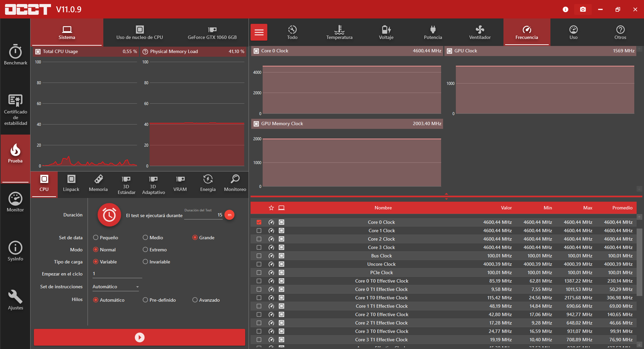644x349 pixels.
Task: Select the CPU test tab
Action: 44,184
